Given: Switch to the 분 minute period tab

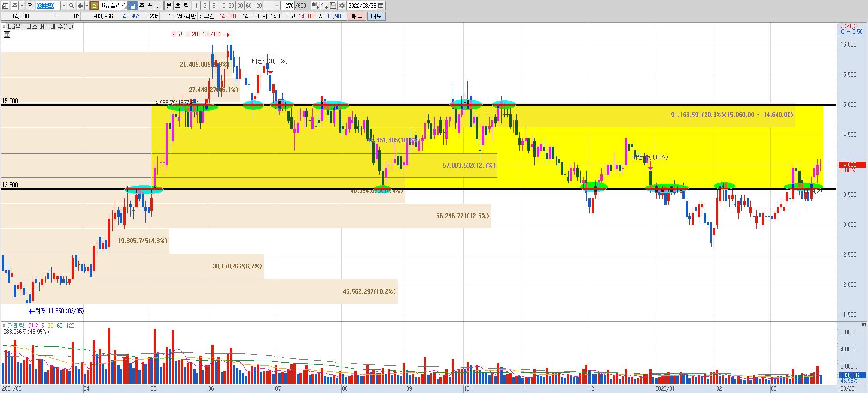Looking at the screenshot, I should coord(168,6).
